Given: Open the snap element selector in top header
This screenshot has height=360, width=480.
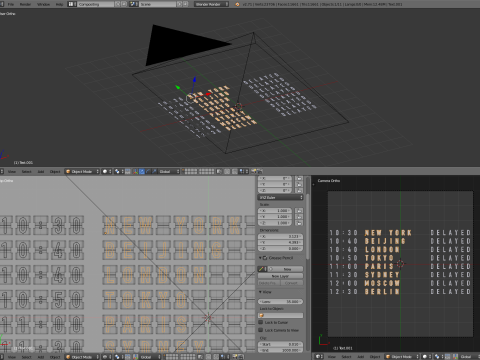Looking at the screenshot, I should coord(243,171).
